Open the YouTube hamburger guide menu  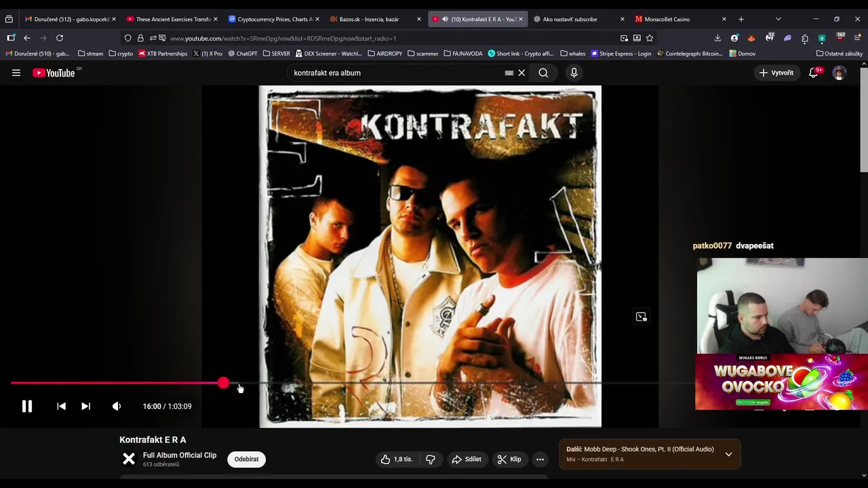[x=16, y=73]
